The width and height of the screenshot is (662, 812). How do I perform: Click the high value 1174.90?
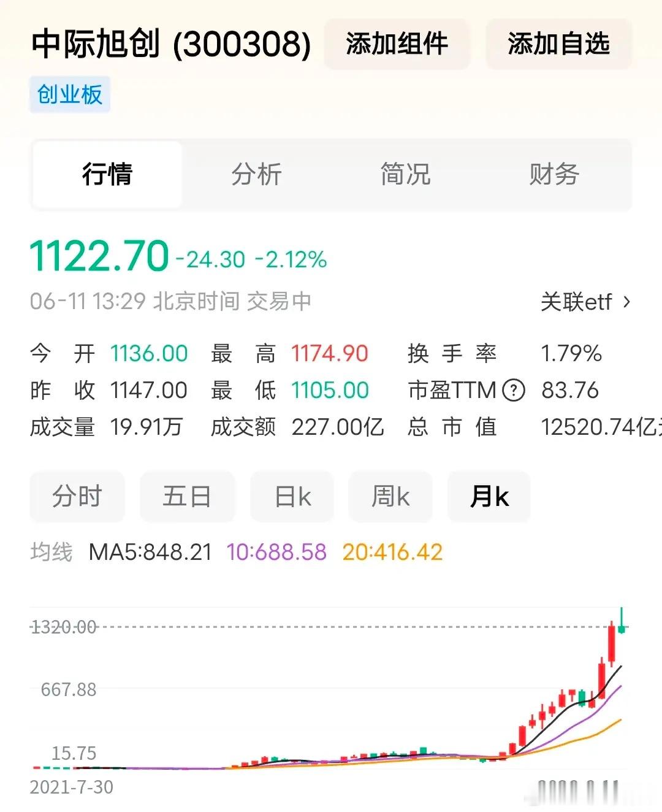330,353
